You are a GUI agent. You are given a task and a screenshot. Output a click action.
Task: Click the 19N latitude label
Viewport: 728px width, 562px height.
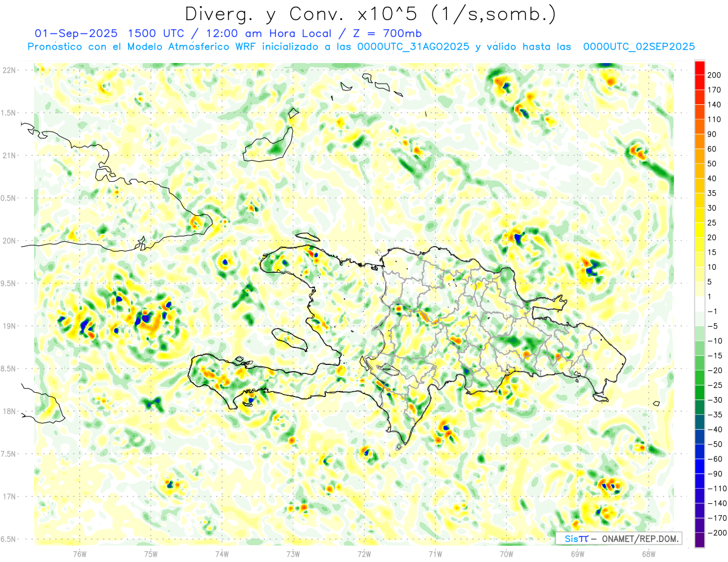coord(9,326)
